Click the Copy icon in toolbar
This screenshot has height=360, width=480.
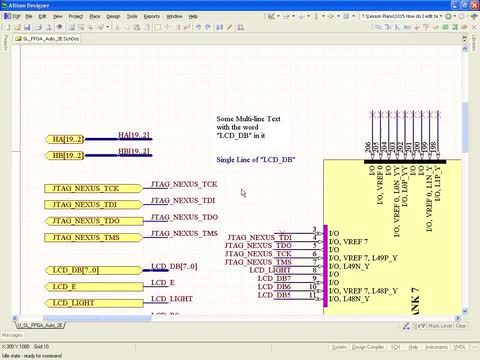coord(127,27)
